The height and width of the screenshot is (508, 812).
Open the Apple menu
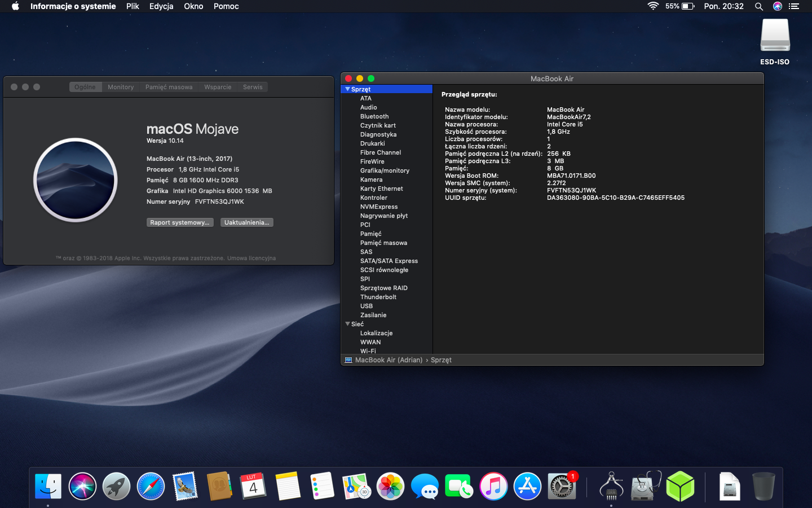point(15,6)
